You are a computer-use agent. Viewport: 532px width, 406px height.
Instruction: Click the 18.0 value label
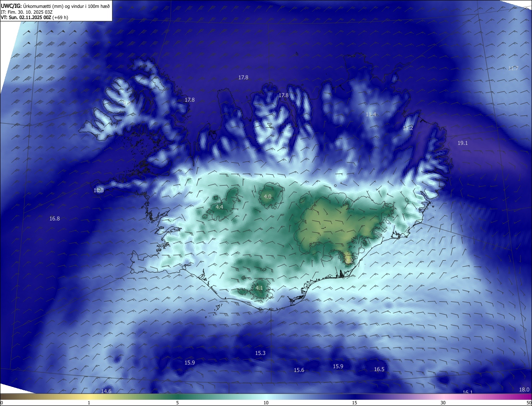coord(525,389)
